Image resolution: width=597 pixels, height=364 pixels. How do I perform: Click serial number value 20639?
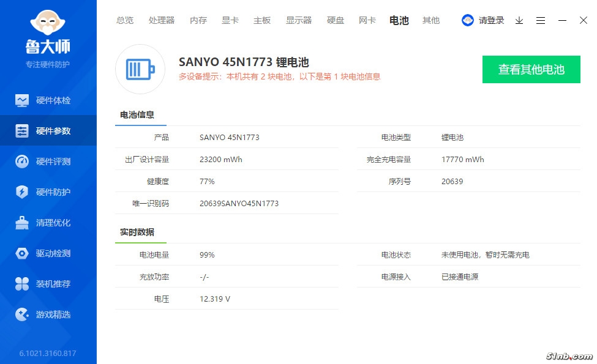(x=452, y=182)
